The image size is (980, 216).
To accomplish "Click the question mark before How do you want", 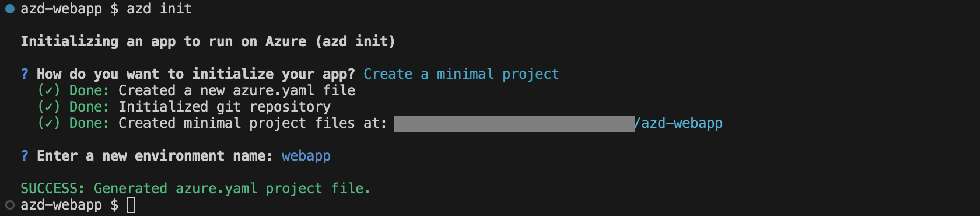I will tap(24, 74).
